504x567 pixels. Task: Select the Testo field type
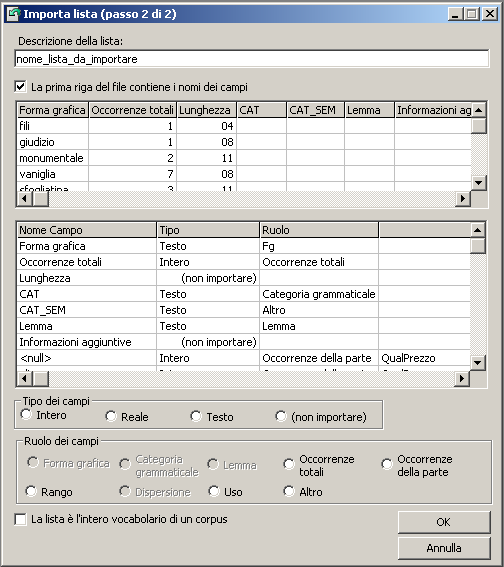click(x=196, y=416)
